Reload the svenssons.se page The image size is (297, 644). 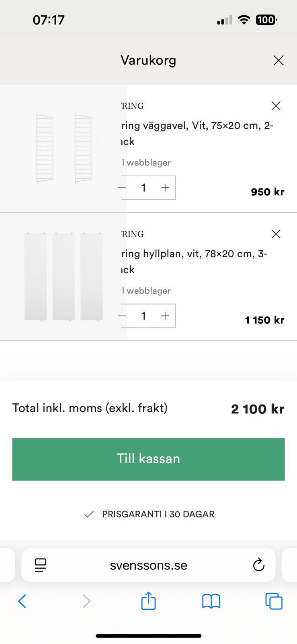coord(258,565)
